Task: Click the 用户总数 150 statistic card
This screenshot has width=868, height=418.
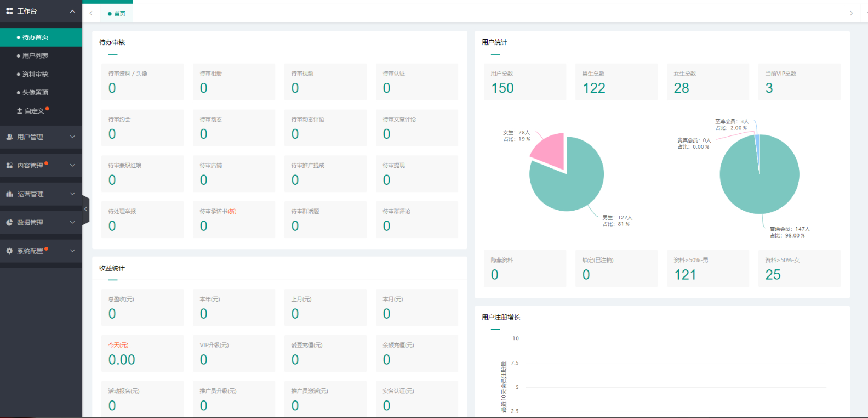Action: pos(524,82)
